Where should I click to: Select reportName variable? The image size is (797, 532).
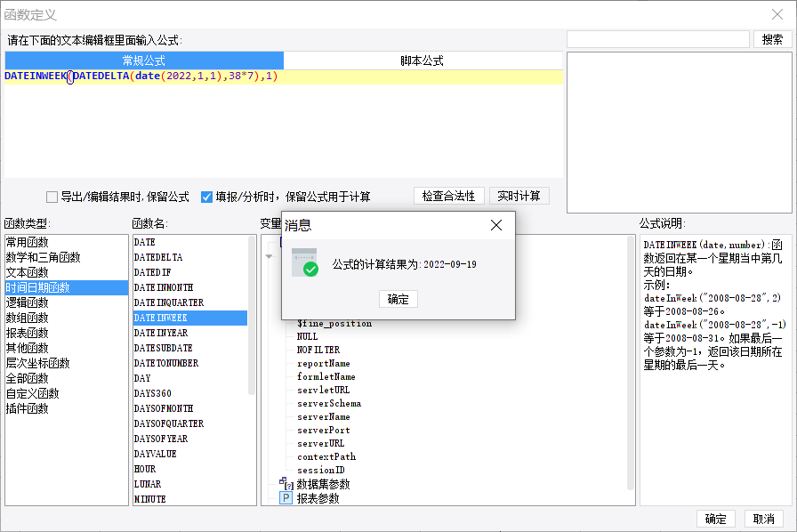[x=324, y=364]
